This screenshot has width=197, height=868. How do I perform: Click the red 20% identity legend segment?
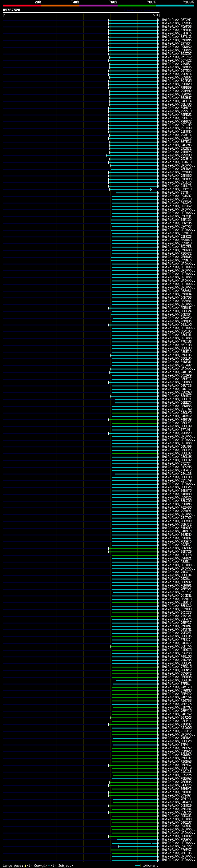pos(22,6)
